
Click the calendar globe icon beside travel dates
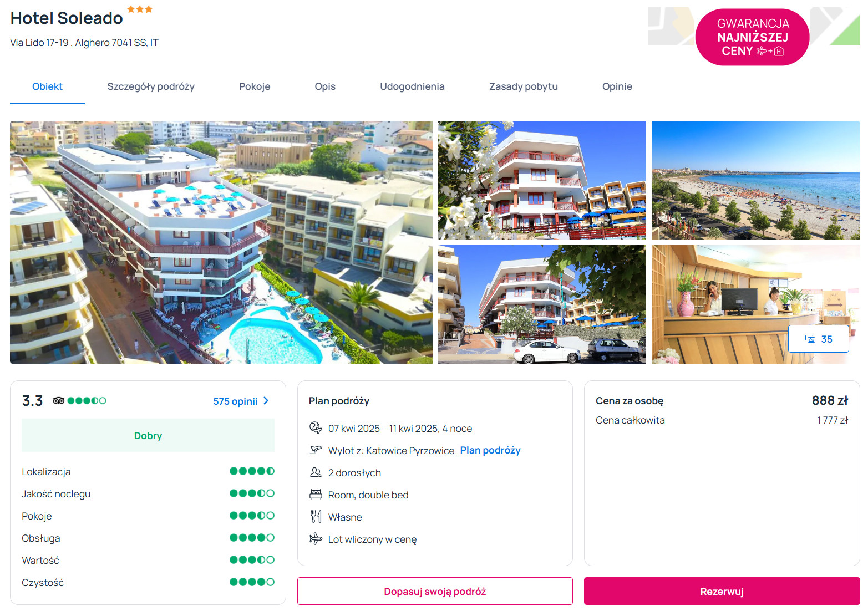316,428
